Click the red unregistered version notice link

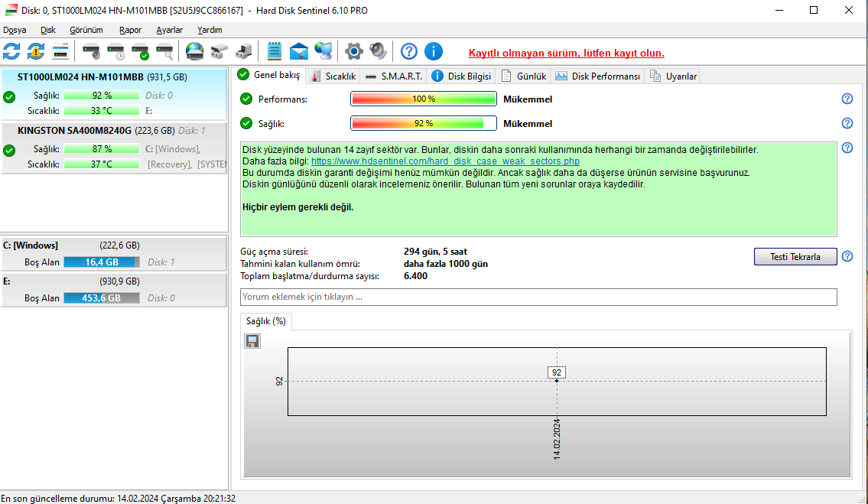point(567,54)
